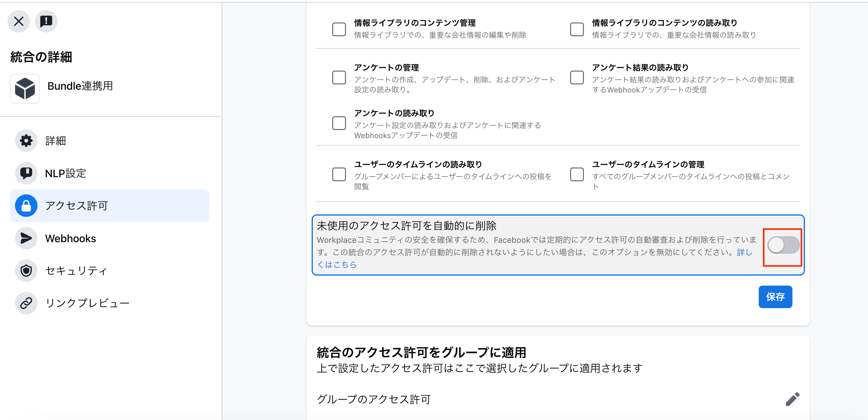Check the アンケートの管理 checkbox
This screenshot has height=420, width=868.
[x=339, y=77]
